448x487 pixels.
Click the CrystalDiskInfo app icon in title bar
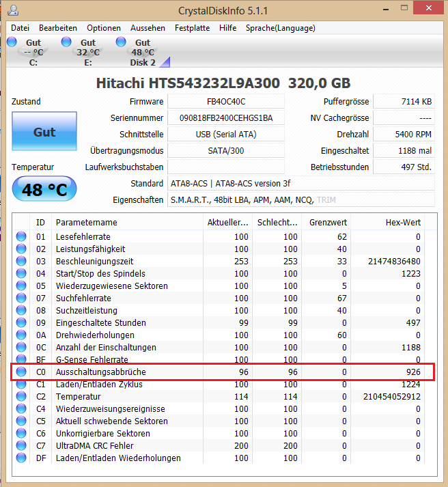click(13, 10)
